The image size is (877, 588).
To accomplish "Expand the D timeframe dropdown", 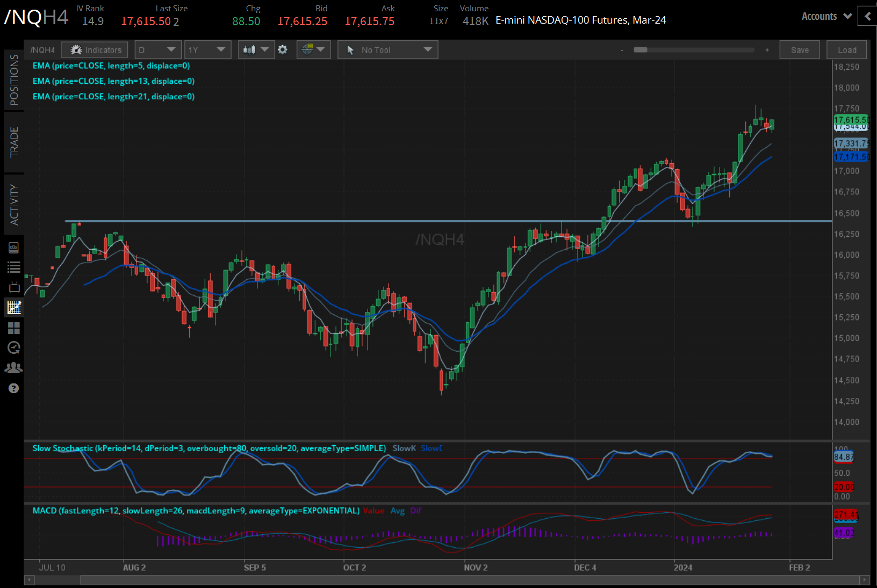I will point(157,49).
